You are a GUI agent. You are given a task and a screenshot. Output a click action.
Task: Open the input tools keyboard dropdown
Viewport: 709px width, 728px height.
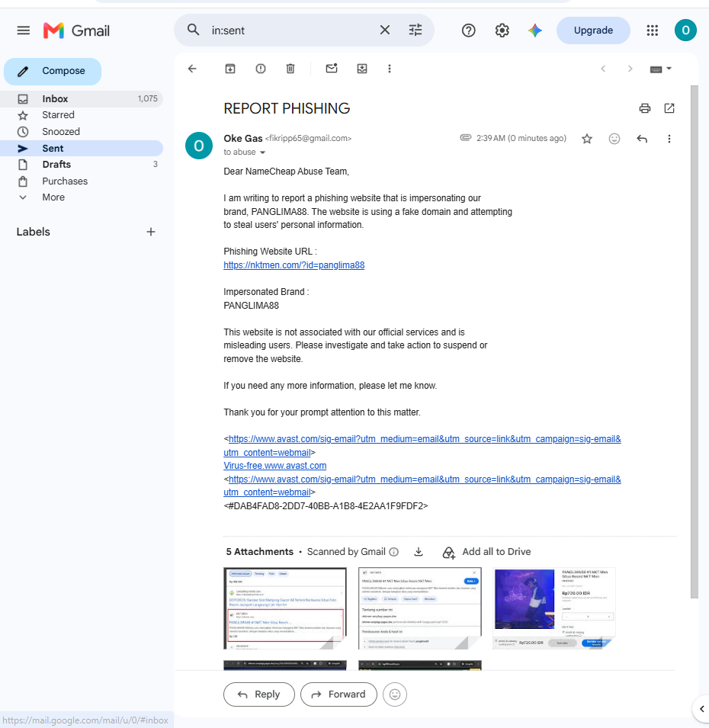click(x=661, y=69)
